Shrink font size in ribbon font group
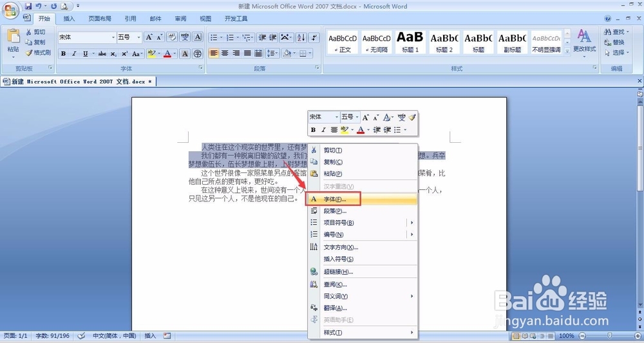This screenshot has height=343, width=644. 159,37
